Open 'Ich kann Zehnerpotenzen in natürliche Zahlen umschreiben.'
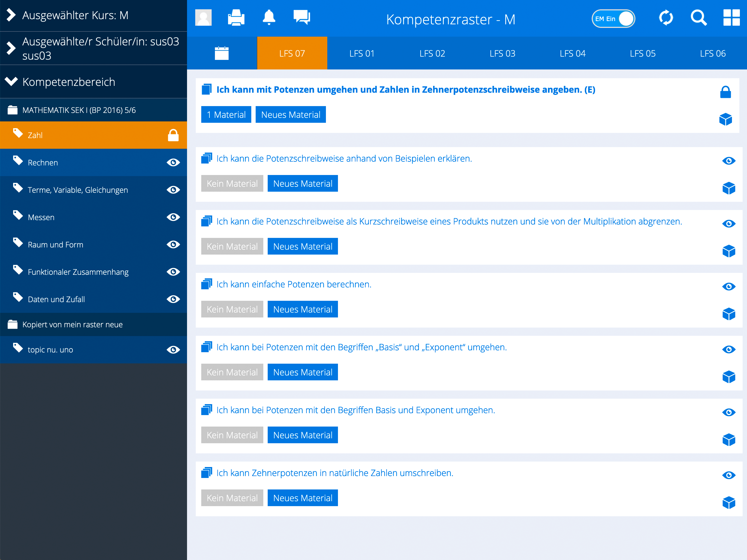 tap(335, 473)
